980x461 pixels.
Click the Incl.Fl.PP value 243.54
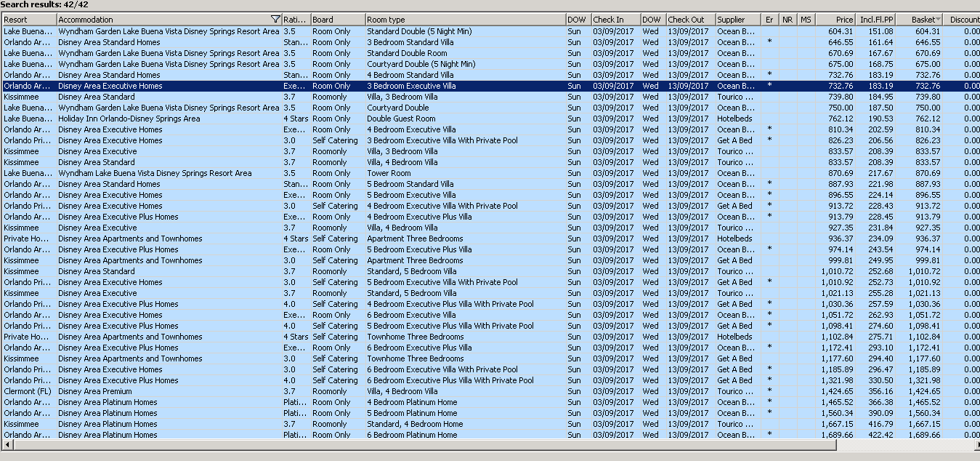click(882, 249)
